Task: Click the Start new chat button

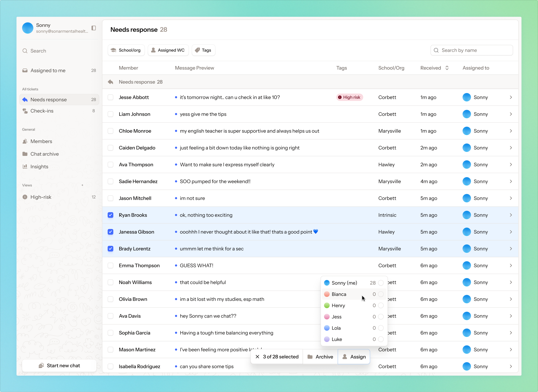Action: [x=59, y=366]
